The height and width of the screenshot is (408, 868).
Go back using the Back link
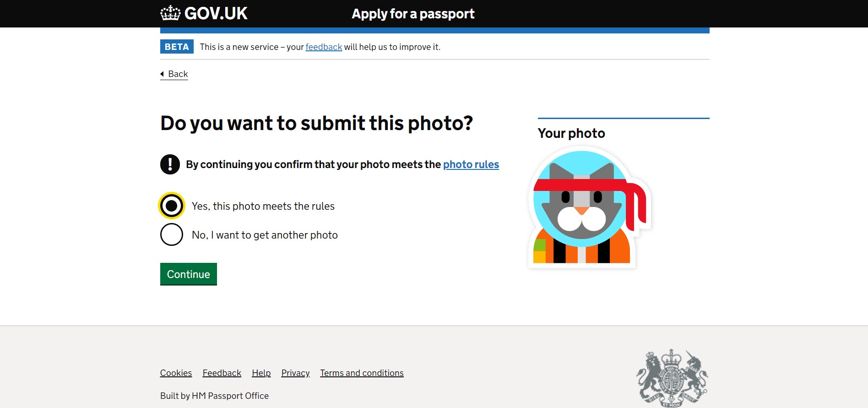coord(178,74)
